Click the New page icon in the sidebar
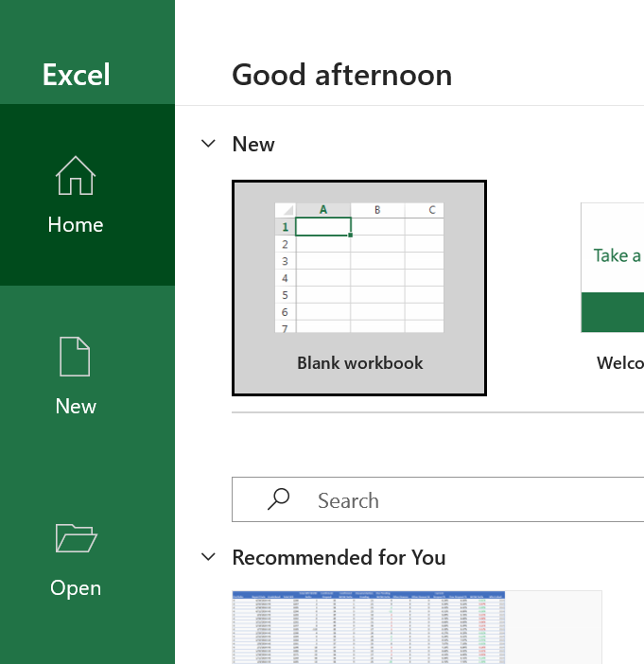This screenshot has width=644, height=664. [x=75, y=357]
